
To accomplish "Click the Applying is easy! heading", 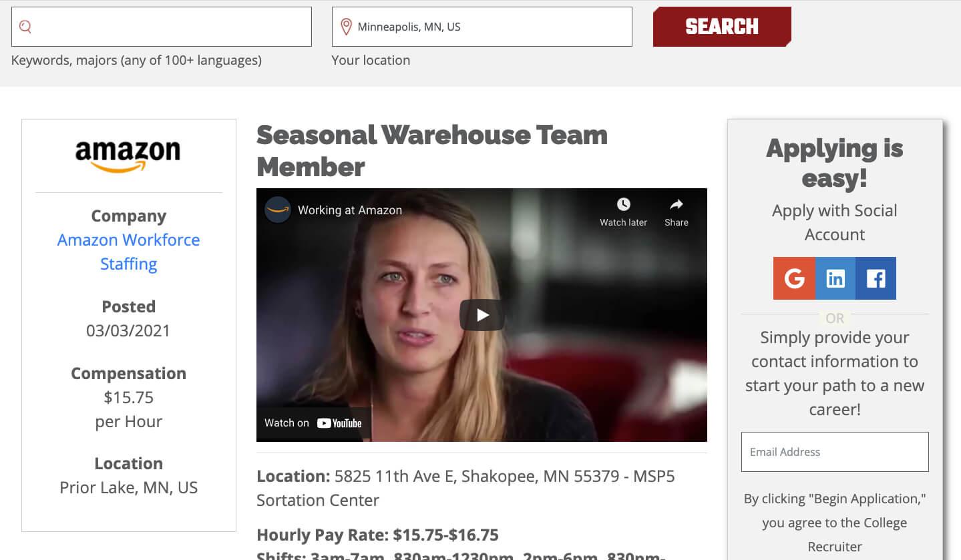I will [x=835, y=164].
